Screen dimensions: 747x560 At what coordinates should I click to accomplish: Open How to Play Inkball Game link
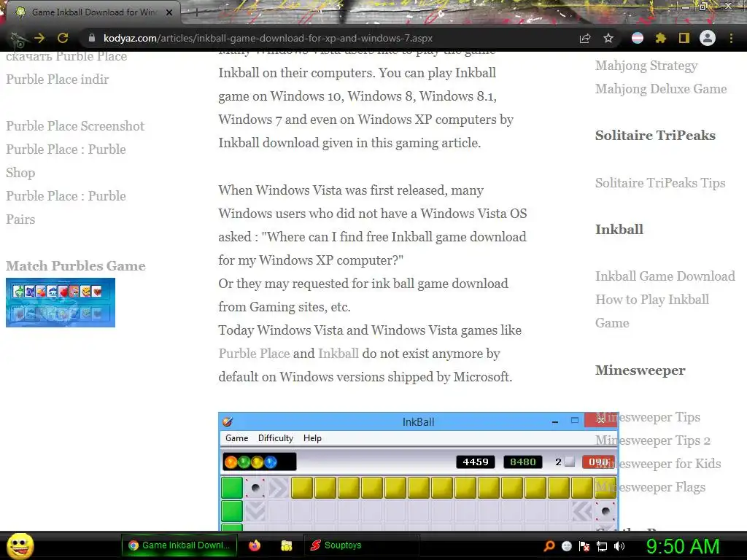pos(651,311)
